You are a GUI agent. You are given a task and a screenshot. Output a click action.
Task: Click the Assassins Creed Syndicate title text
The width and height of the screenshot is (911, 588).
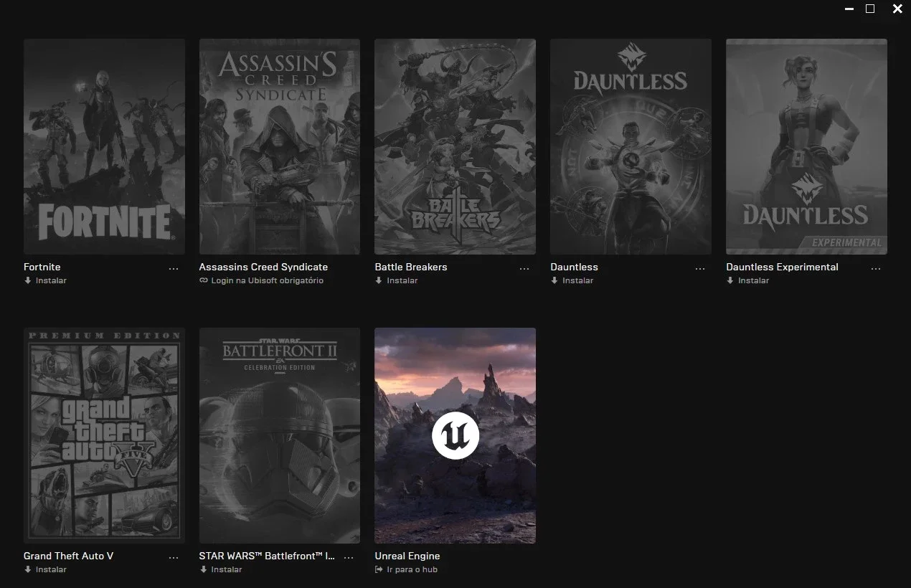point(263,267)
